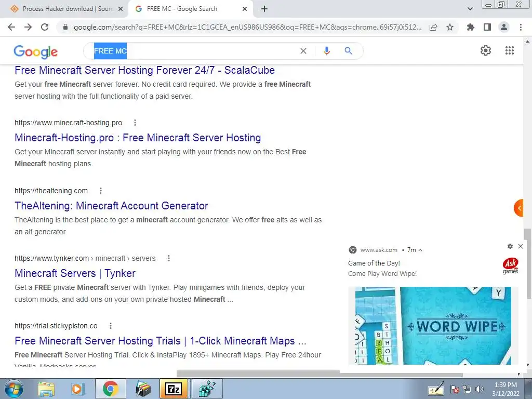Open options for tynker.com result

click(169, 258)
